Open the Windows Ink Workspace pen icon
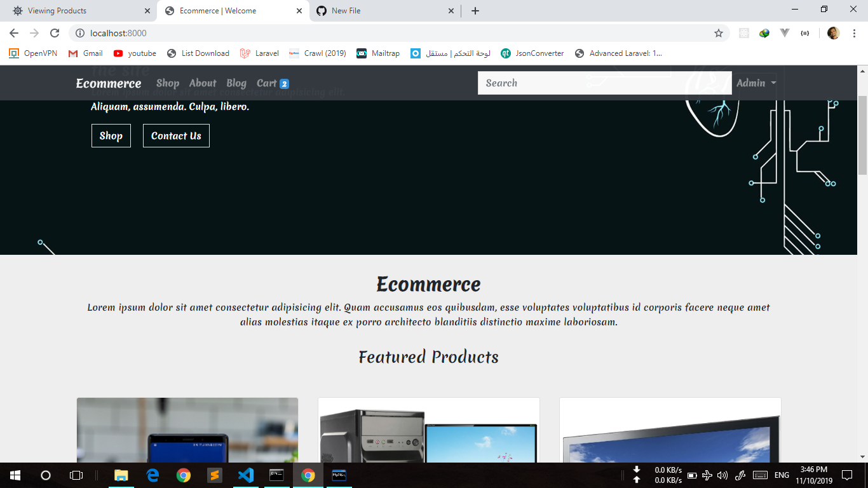 [x=740, y=475]
